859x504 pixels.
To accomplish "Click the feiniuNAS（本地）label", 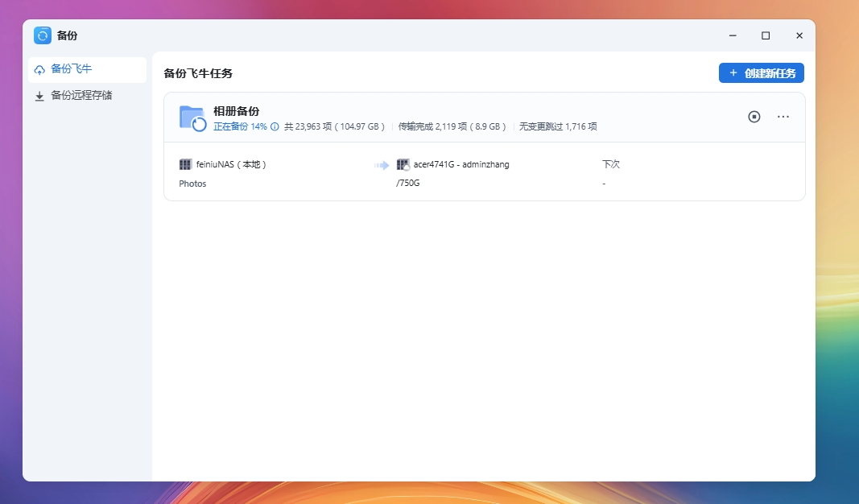I will (231, 164).
